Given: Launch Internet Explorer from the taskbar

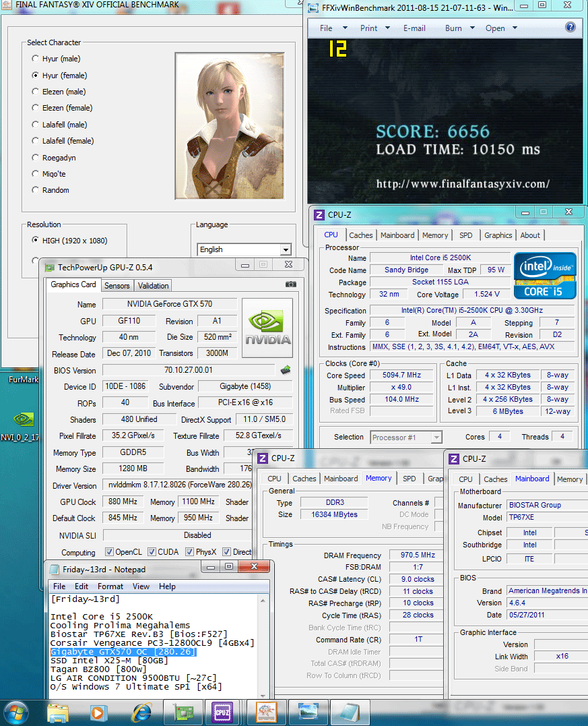Looking at the screenshot, I should pos(141,712).
